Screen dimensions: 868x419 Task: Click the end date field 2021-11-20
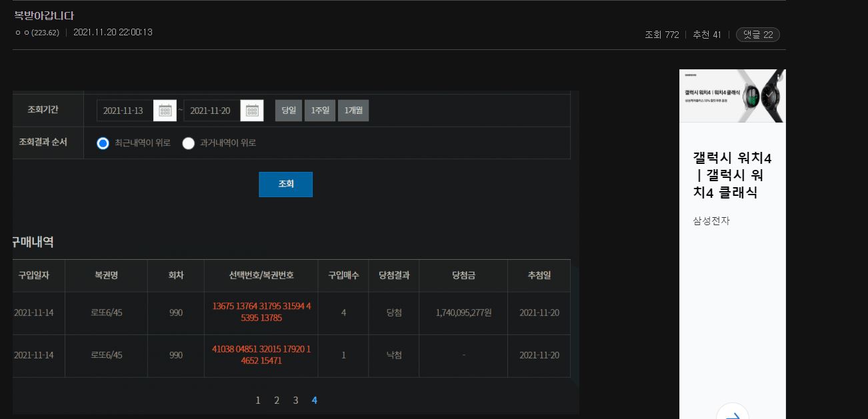(x=212, y=111)
